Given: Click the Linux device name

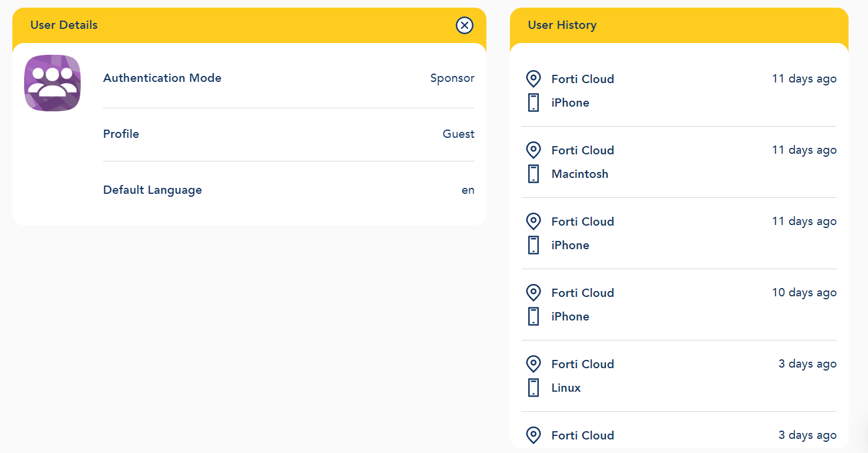Looking at the screenshot, I should [566, 388].
